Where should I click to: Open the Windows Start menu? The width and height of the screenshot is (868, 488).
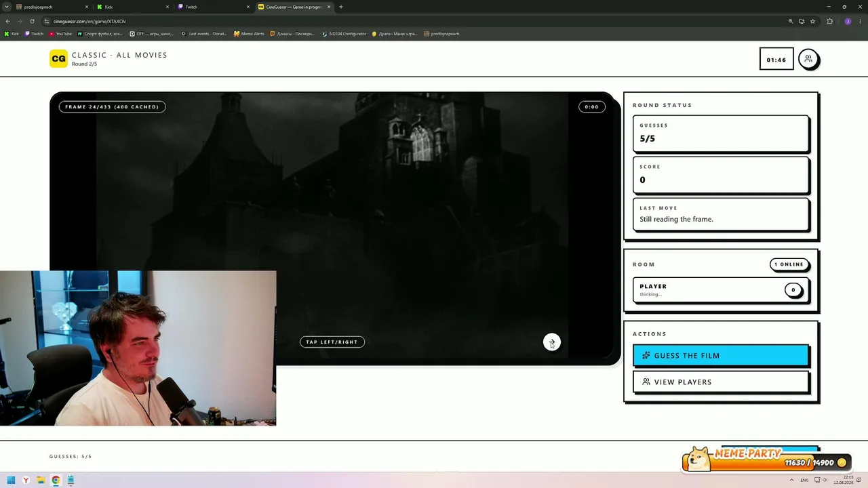tap(11, 481)
